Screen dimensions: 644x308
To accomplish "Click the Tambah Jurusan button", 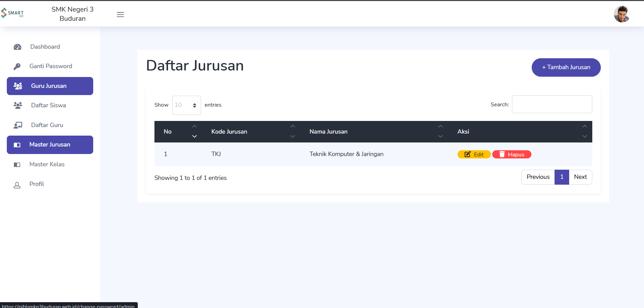I will pos(566,67).
